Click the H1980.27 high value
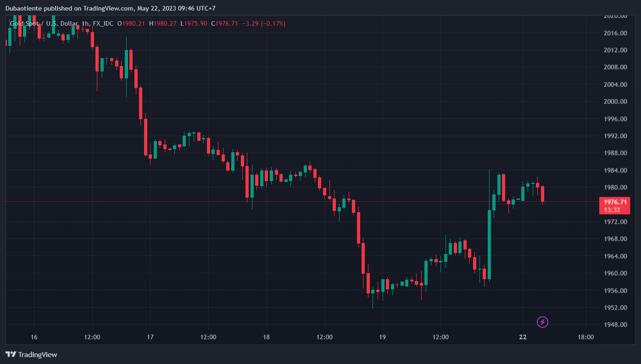 [163, 23]
